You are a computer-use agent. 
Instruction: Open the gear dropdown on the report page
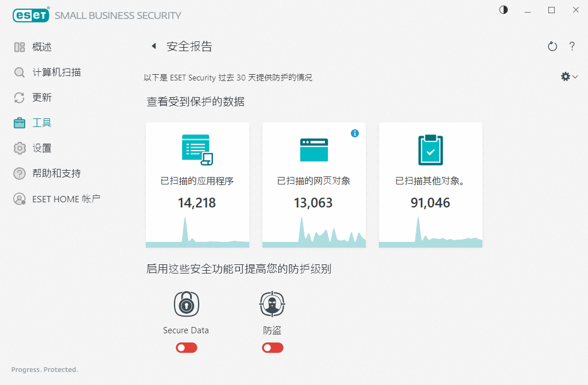tap(568, 76)
